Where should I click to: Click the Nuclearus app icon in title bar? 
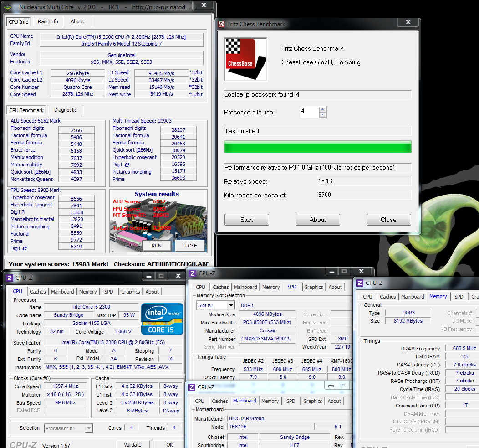click(x=8, y=7)
